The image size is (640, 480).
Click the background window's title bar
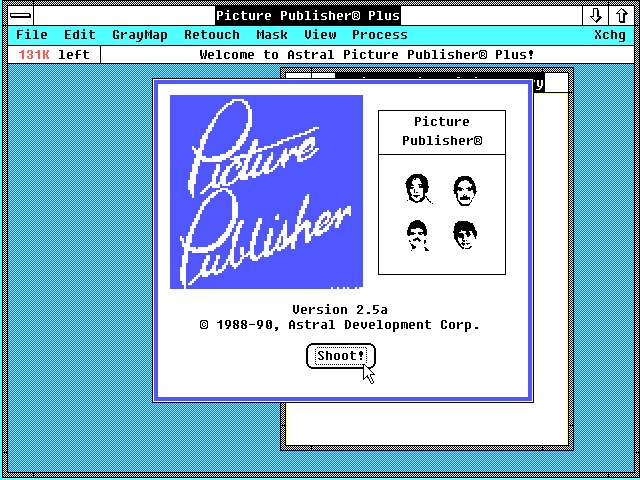point(550,83)
